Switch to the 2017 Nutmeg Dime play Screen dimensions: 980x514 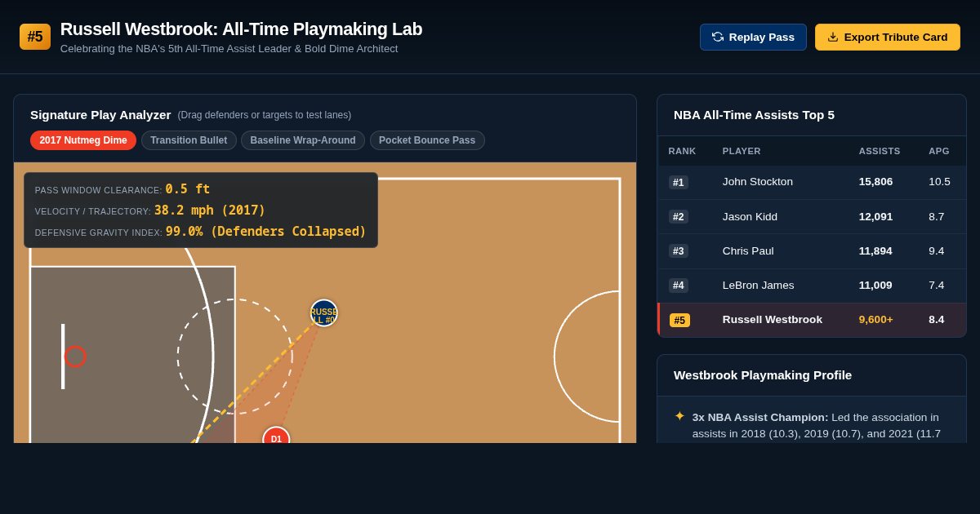point(83,140)
